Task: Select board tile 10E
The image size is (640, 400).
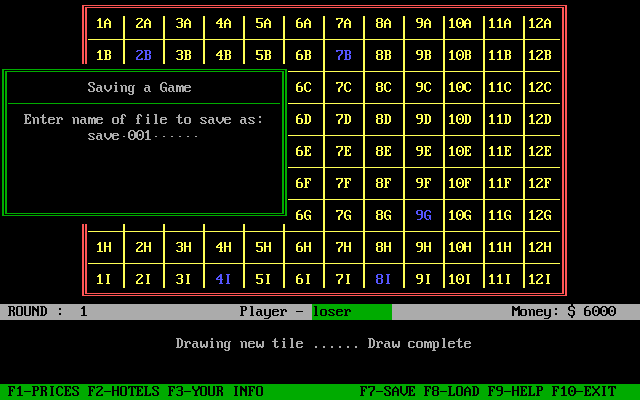Action: coord(460,152)
